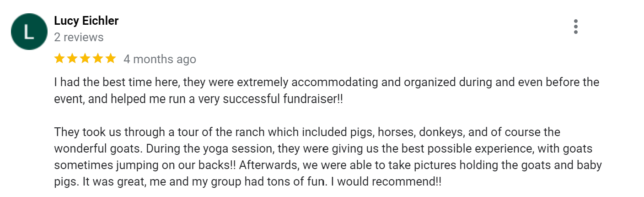Image resolution: width=644 pixels, height=197 pixels.
Task: Click the line starting 'pigs. It was great'
Action: [x=248, y=182]
